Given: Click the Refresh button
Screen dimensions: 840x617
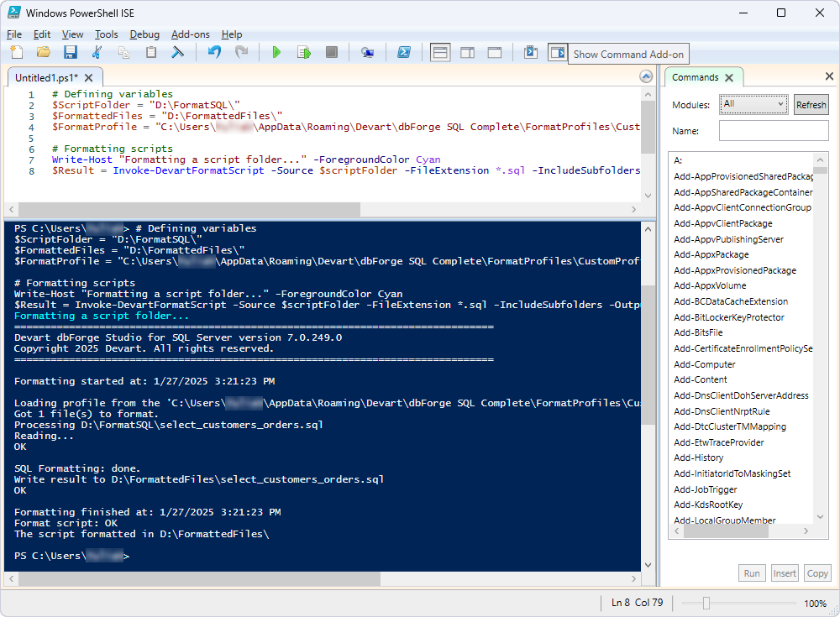Looking at the screenshot, I should point(811,105).
